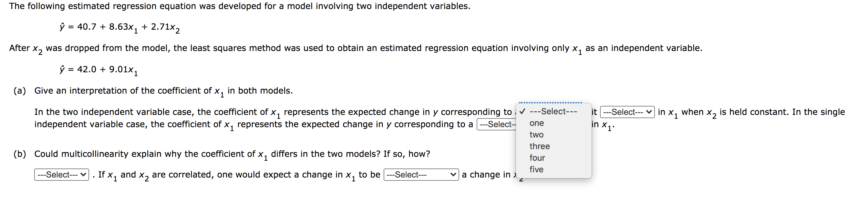Image resolution: width=868 pixels, height=204 pixels.
Task: Select the "two" option in the dropdown
Action: pos(536,135)
